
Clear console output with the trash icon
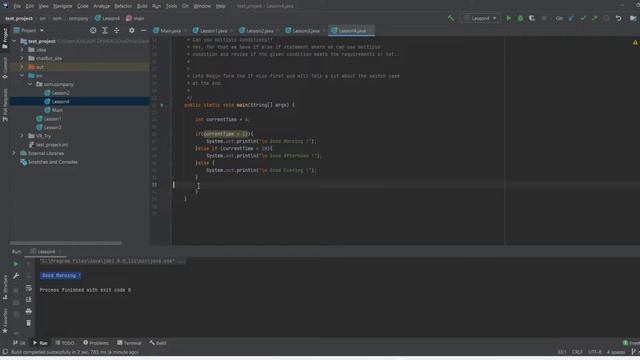[29, 323]
